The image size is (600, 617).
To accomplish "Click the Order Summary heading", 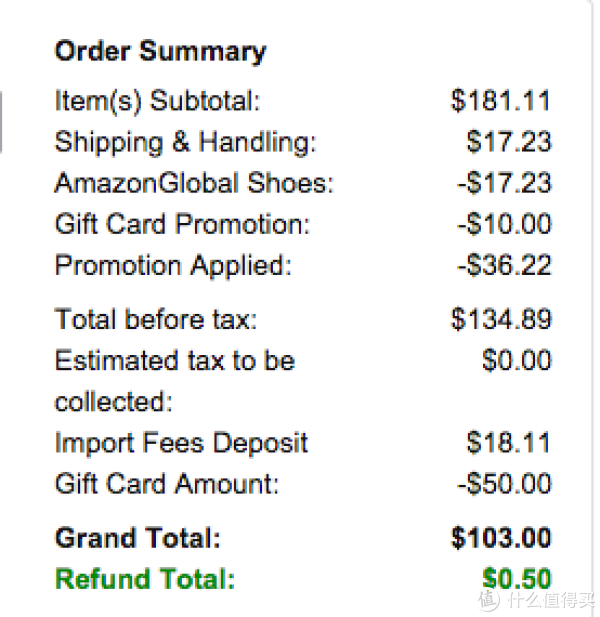I will pos(161,52).
